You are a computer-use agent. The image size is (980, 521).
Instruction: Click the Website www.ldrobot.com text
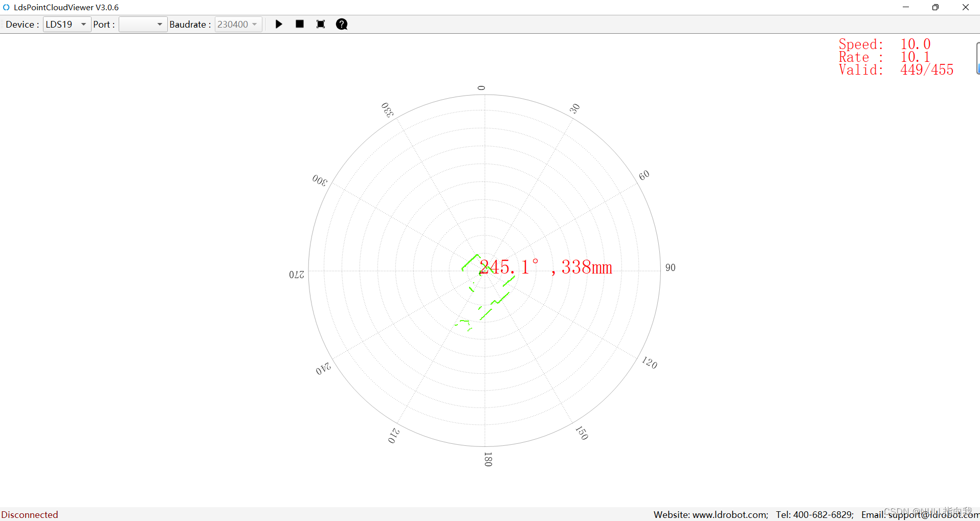710,514
